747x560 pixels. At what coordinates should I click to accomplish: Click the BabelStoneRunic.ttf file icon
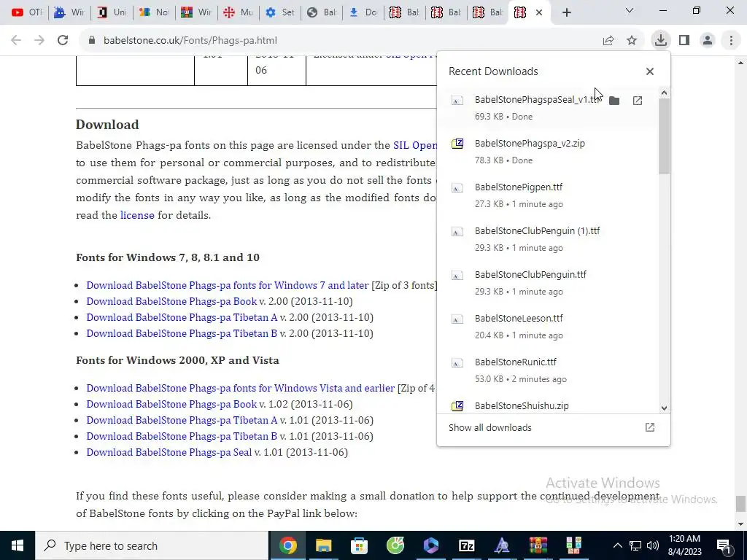[x=457, y=363]
